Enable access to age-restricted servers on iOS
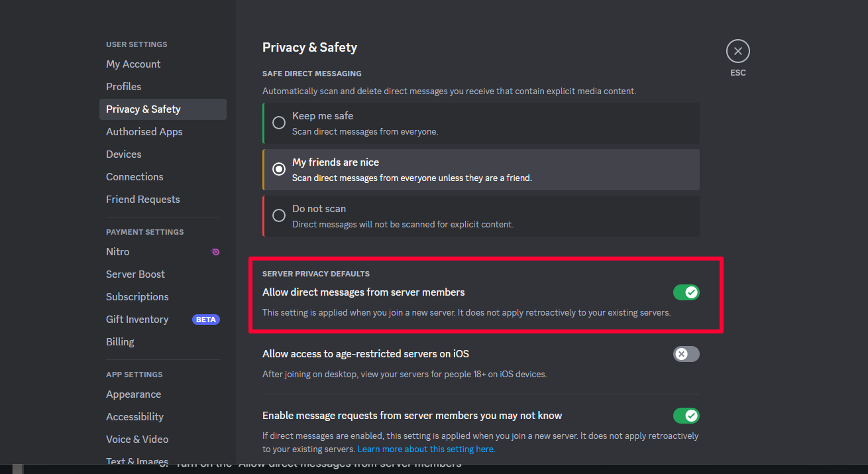Viewport: 868px width, 474px height. (686, 354)
